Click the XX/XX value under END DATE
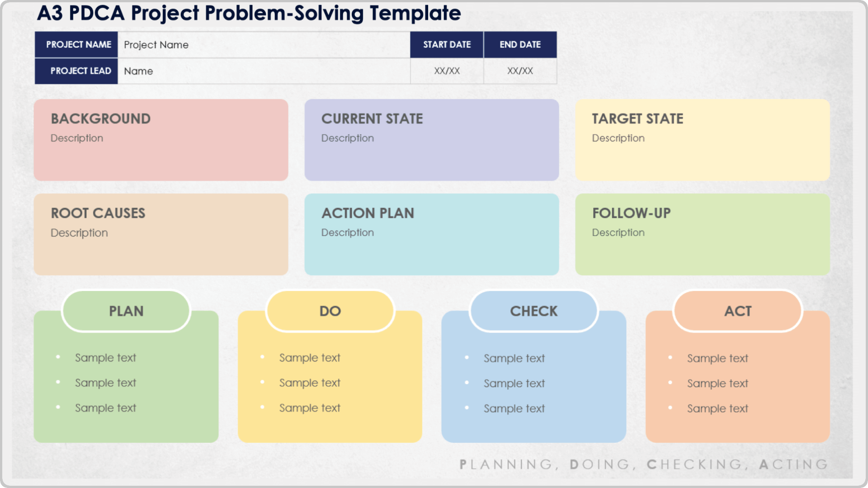Viewport: 868px width, 488px height. pyautogui.click(x=520, y=71)
